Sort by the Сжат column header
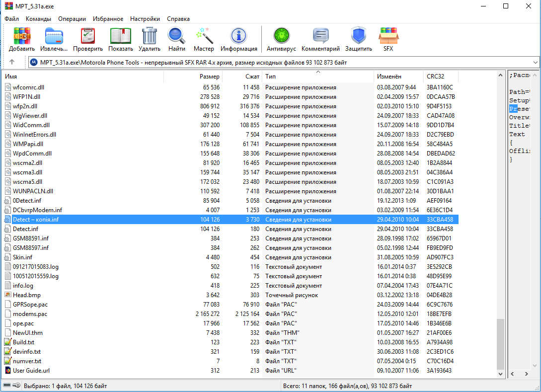 point(242,76)
